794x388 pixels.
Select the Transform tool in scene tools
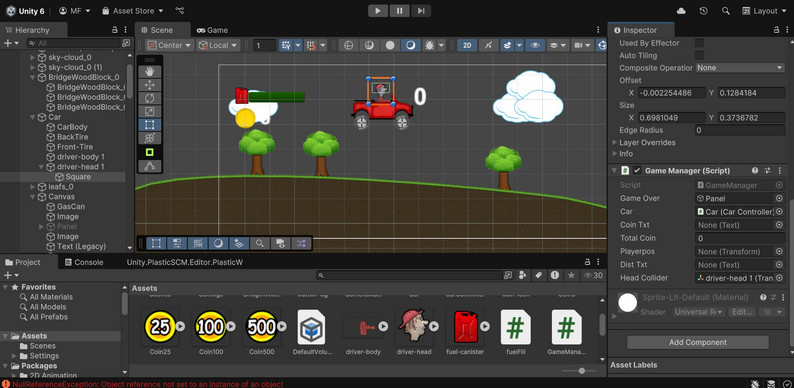click(x=149, y=138)
